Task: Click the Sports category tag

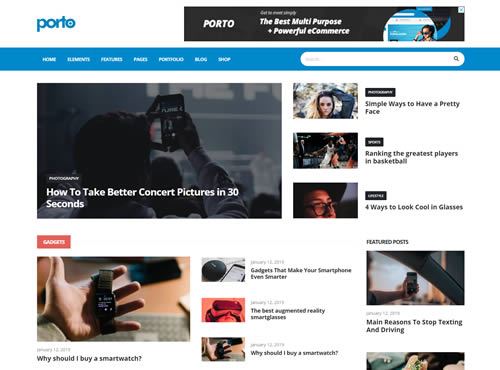Action: click(374, 142)
